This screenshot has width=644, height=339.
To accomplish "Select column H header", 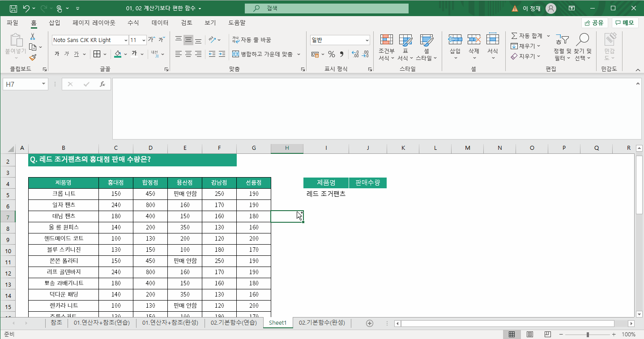I will pos(287,148).
